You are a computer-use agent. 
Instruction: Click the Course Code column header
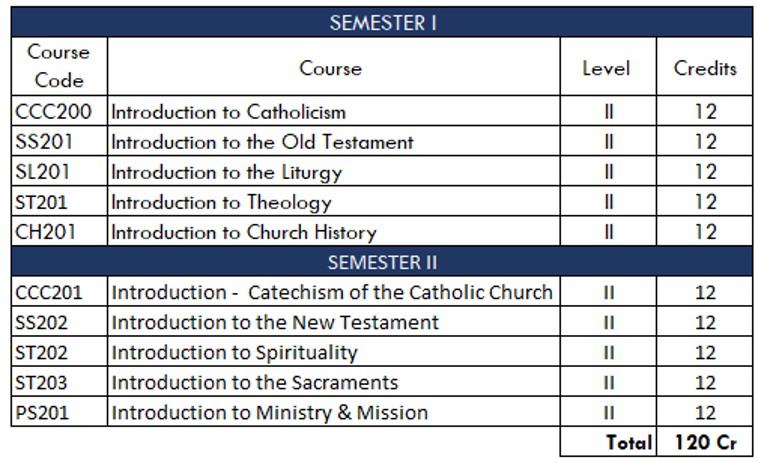click(58, 67)
